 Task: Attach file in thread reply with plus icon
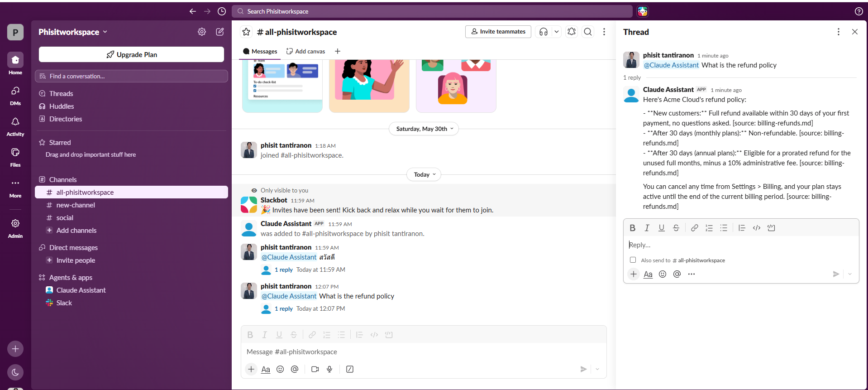[634, 274]
